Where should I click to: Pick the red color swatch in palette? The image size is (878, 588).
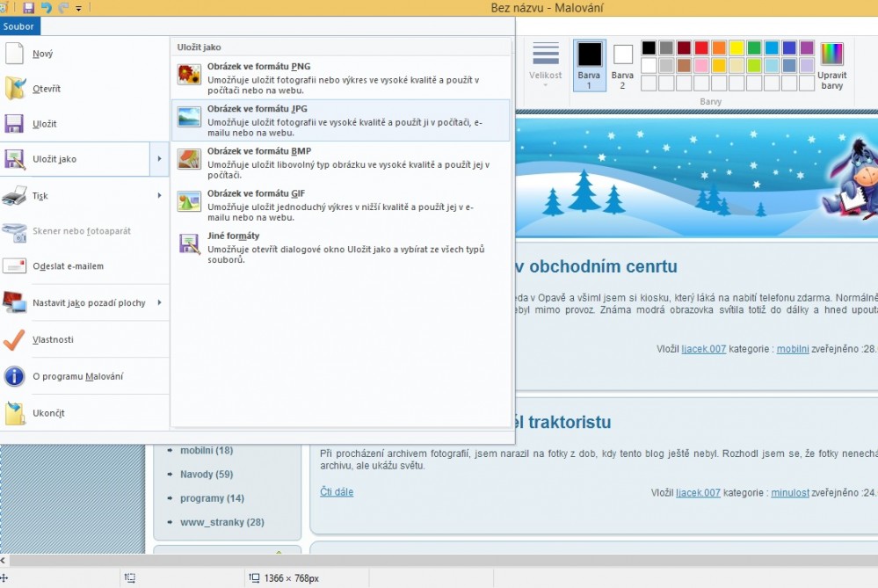coord(701,47)
